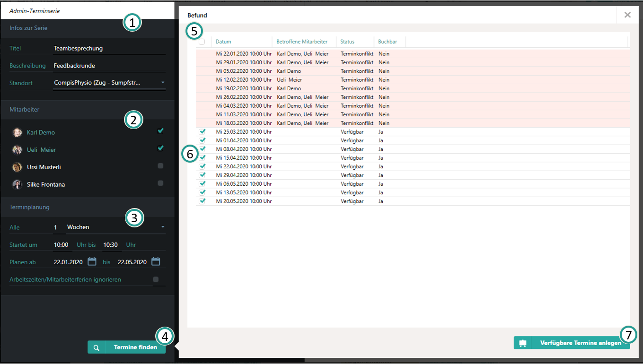Tick the select-all checkbox in table header
This screenshot has width=643, height=364.
[202, 42]
